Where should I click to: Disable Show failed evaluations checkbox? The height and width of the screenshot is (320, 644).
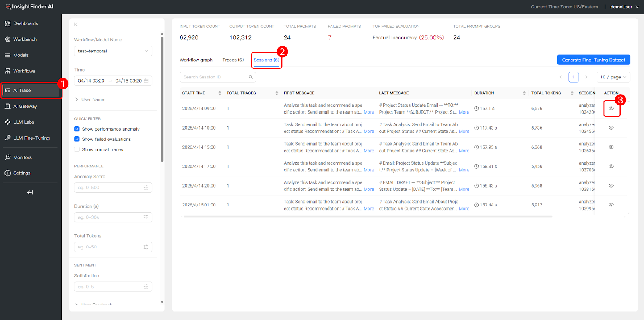(77, 139)
